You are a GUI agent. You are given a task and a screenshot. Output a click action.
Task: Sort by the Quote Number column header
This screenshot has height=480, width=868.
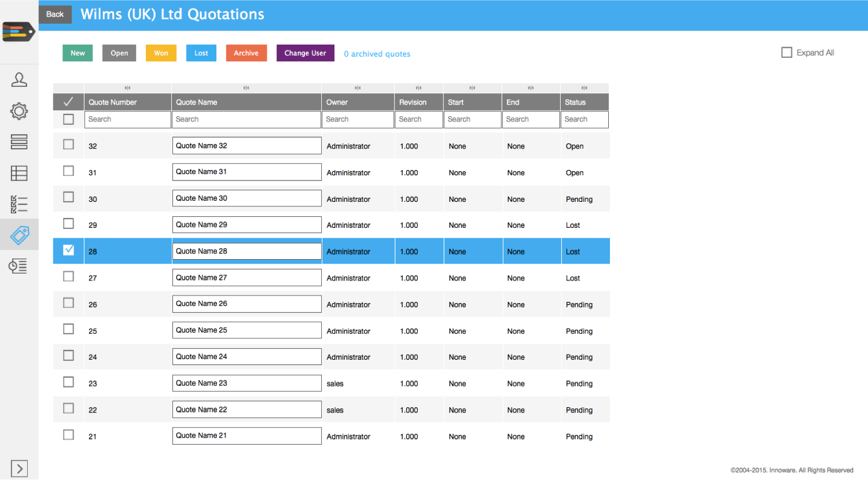tap(127, 102)
